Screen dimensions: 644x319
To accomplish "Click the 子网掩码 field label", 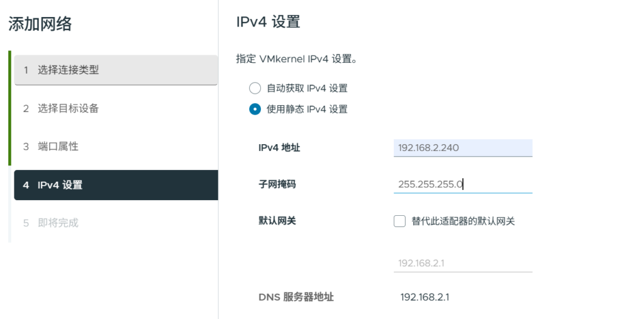I will coord(277,184).
